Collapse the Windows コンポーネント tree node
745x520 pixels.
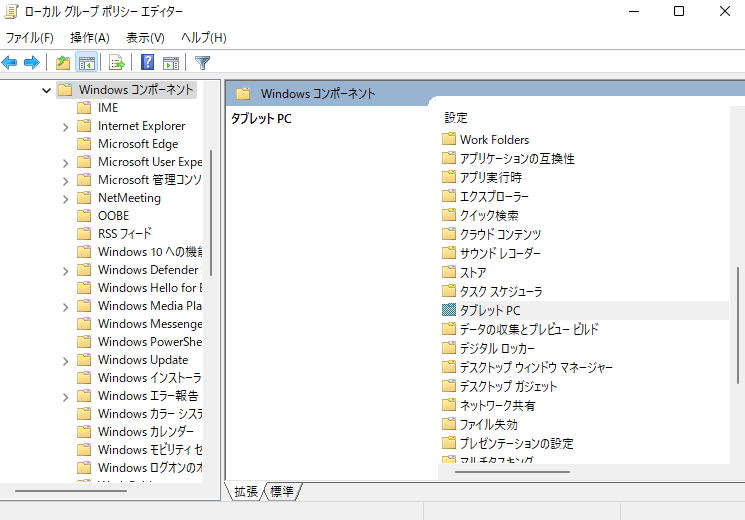click(x=46, y=90)
